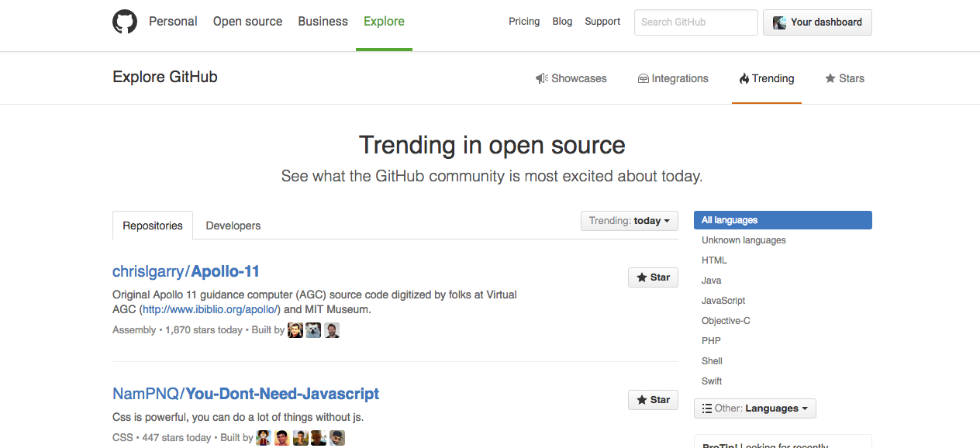Focus the Search GitHub field
This screenshot has width=980, height=448.
point(695,22)
